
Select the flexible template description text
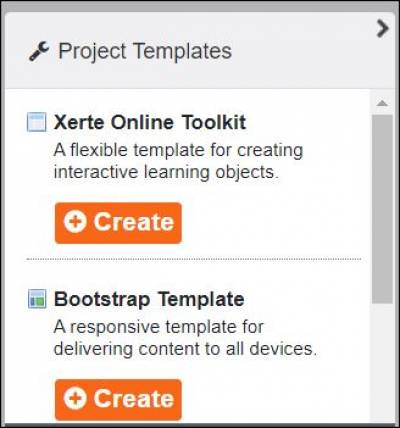(178, 161)
